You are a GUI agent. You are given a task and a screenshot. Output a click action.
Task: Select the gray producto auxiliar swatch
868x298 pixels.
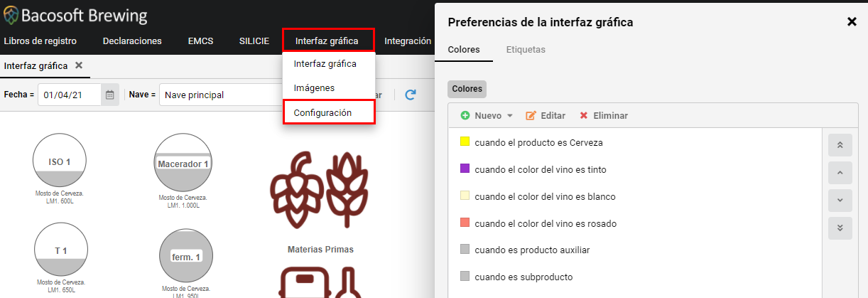pyautogui.click(x=465, y=250)
